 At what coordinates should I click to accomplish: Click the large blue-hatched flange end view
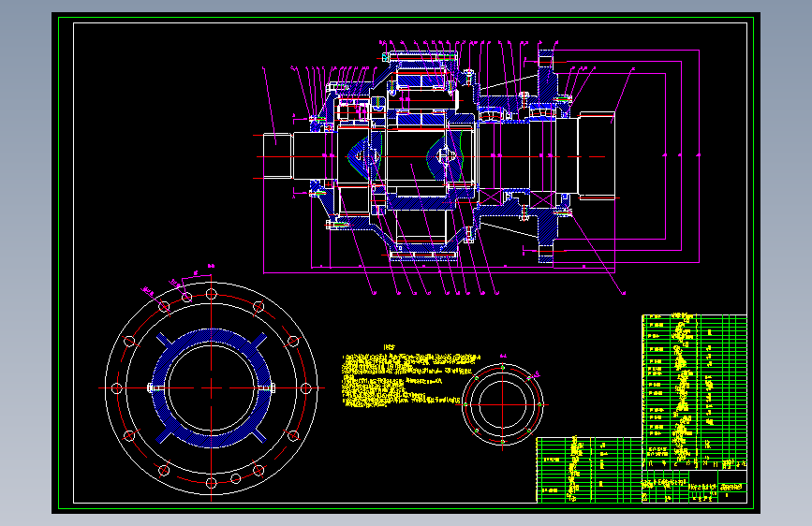pyautogui.click(x=212, y=388)
